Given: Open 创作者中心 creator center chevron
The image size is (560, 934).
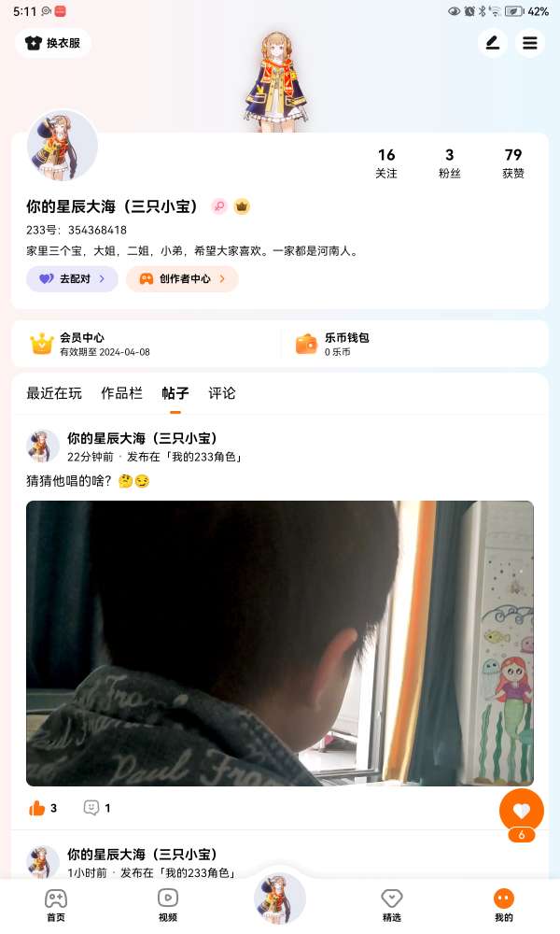Looking at the screenshot, I should click(x=222, y=278).
